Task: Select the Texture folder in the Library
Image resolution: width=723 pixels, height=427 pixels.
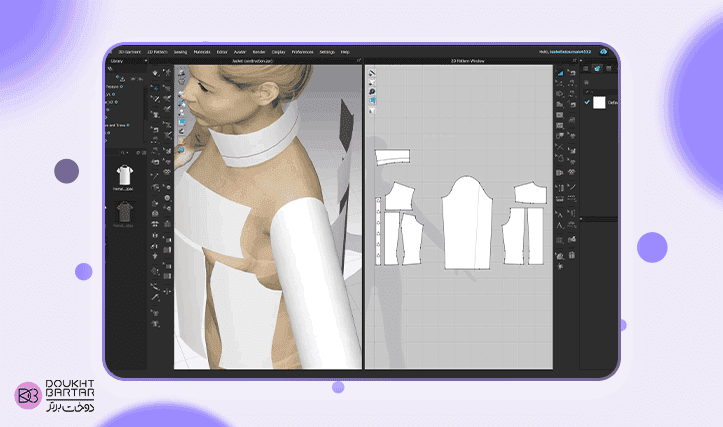Action: coord(113,87)
